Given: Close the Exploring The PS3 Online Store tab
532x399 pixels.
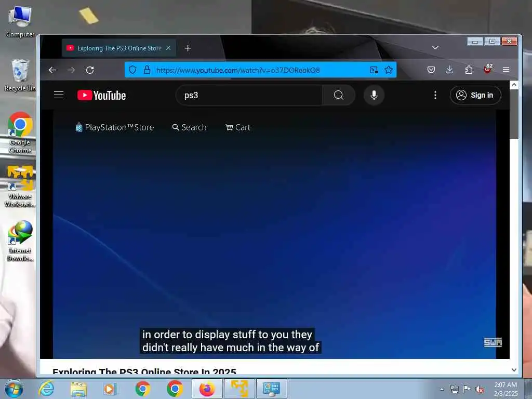Looking at the screenshot, I should coord(168,48).
